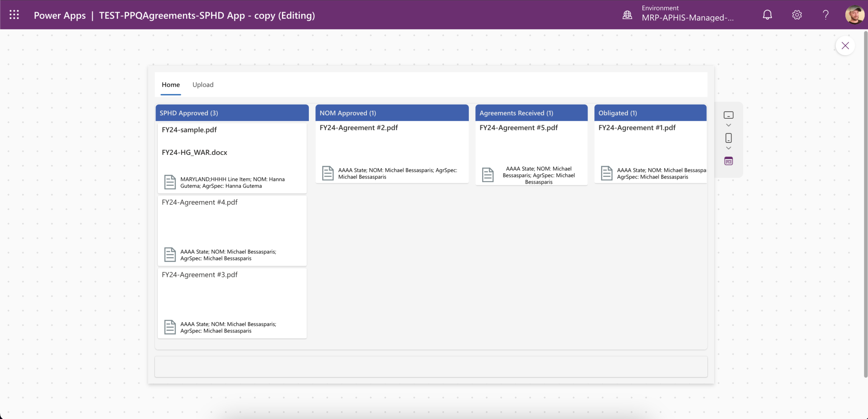Click the help question mark icon

[x=826, y=15]
